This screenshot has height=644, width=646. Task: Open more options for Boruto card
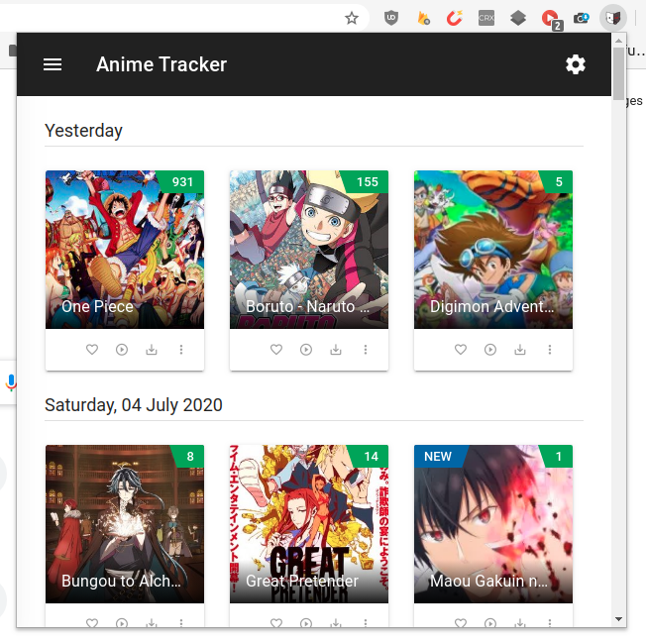pyautogui.click(x=366, y=350)
